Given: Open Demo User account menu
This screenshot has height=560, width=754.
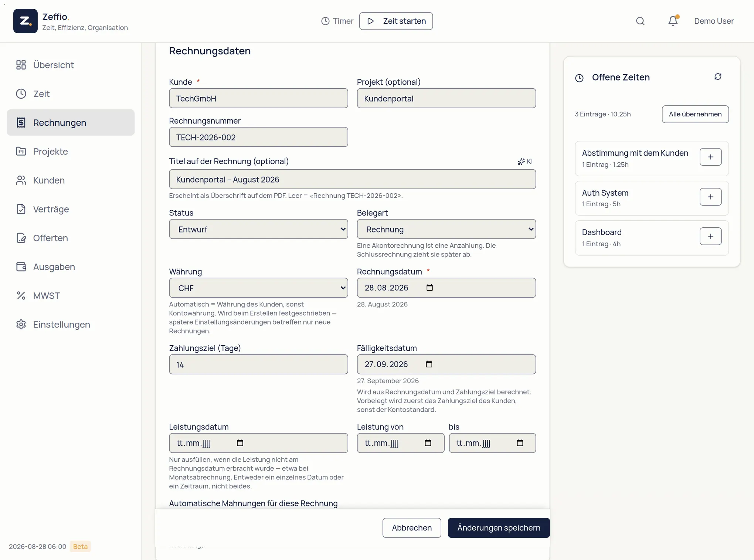Looking at the screenshot, I should 714,21.
